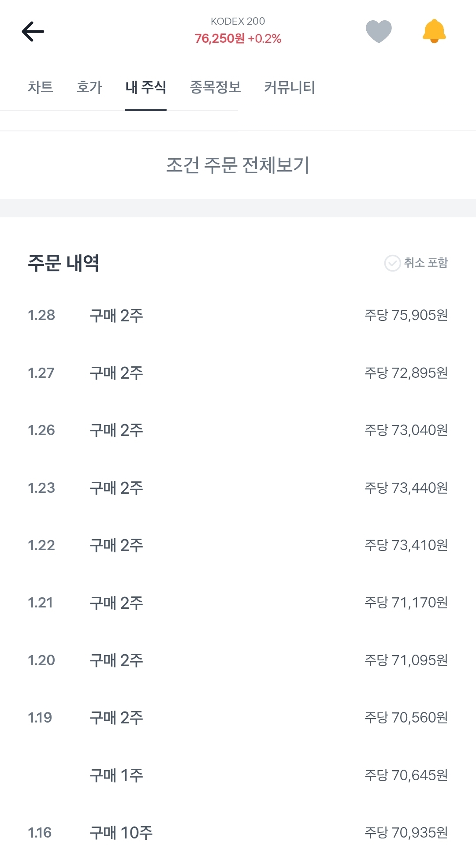Screen dimensions: 476x868
Task: Switch to the 호가 tab
Action: [89, 87]
